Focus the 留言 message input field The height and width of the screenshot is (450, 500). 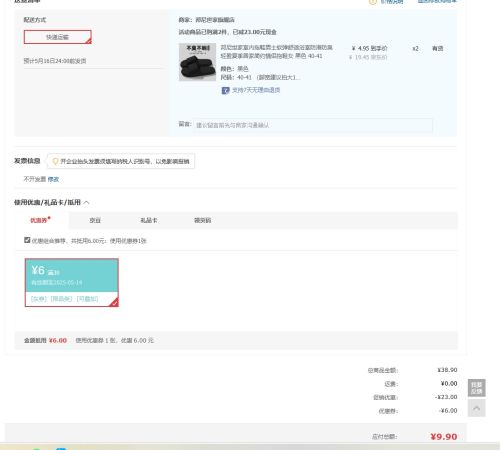click(x=313, y=125)
